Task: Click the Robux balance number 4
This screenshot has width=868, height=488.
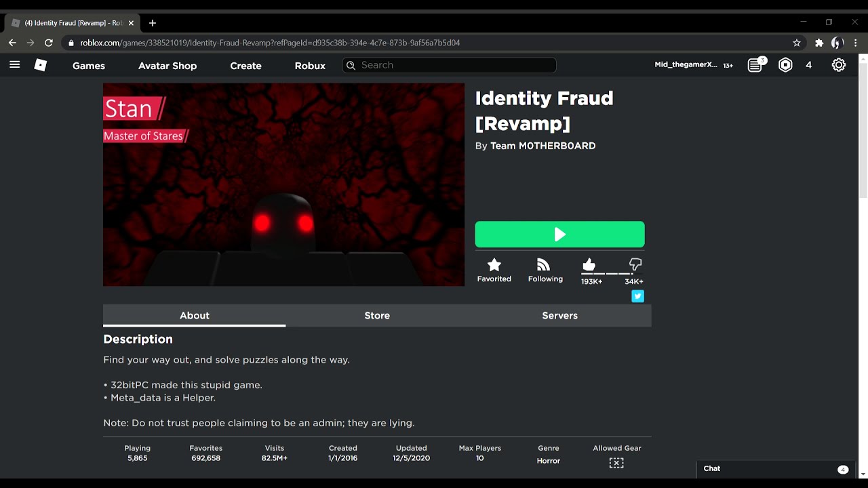Action: coord(808,65)
